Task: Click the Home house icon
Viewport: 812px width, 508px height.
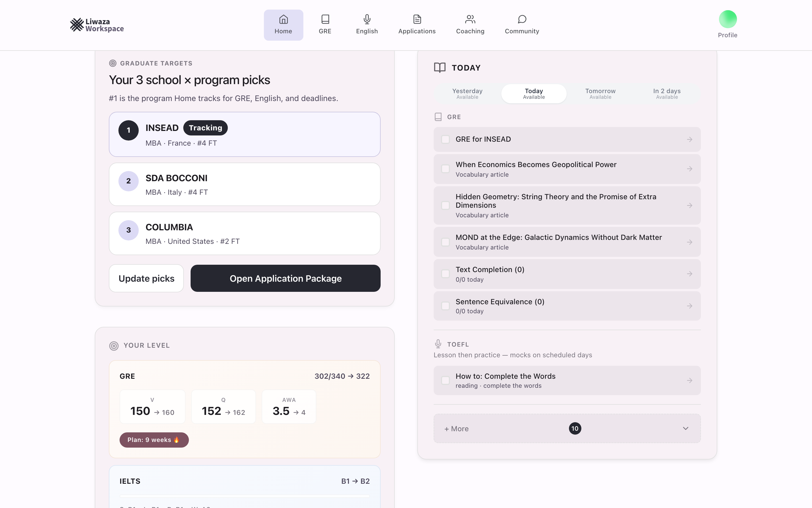Action: (283, 19)
